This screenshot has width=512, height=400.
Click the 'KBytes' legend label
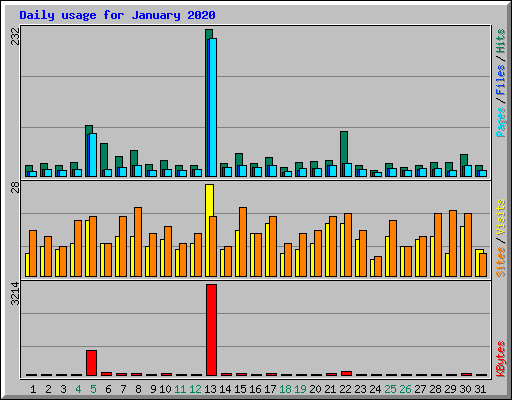(500, 359)
